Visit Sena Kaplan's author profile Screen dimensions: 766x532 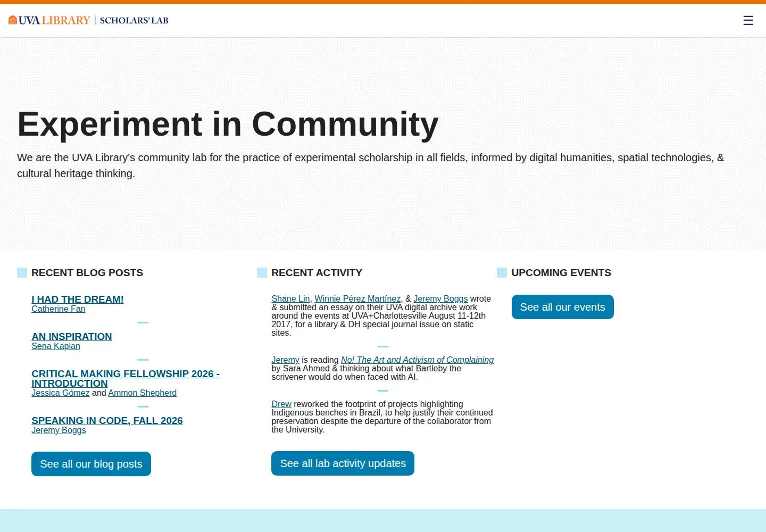pos(56,346)
